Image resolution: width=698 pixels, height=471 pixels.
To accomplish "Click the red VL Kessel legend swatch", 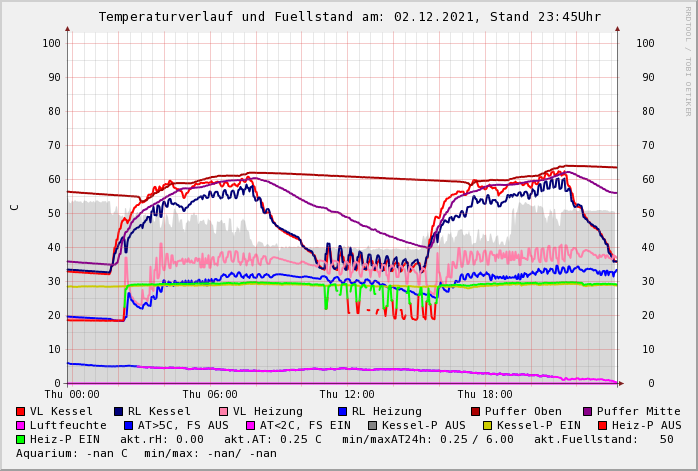I will point(21,411).
